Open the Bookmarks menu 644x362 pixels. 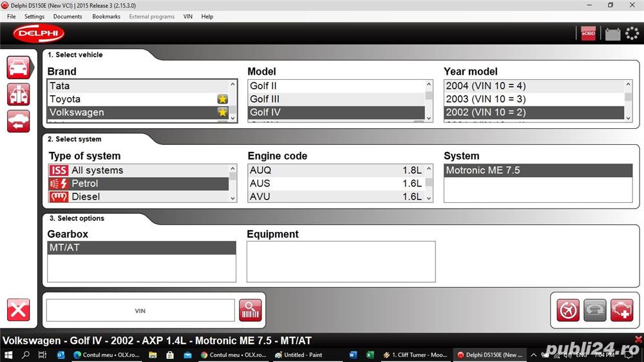[x=106, y=16]
